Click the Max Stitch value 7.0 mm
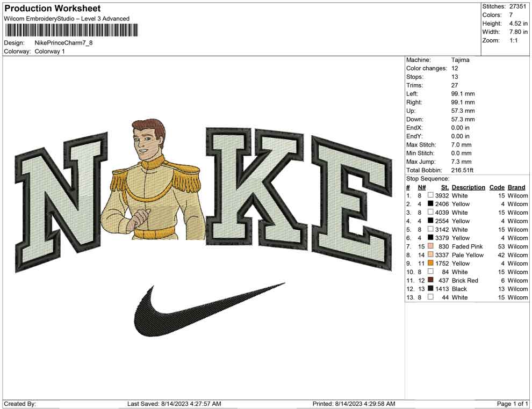This screenshot has width=532, height=409. [x=461, y=145]
